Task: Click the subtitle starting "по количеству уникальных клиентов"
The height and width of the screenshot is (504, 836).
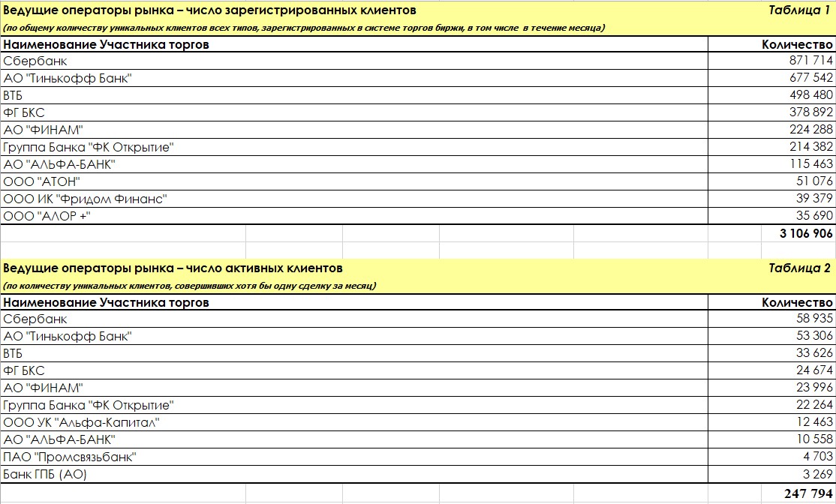Action: point(190,286)
